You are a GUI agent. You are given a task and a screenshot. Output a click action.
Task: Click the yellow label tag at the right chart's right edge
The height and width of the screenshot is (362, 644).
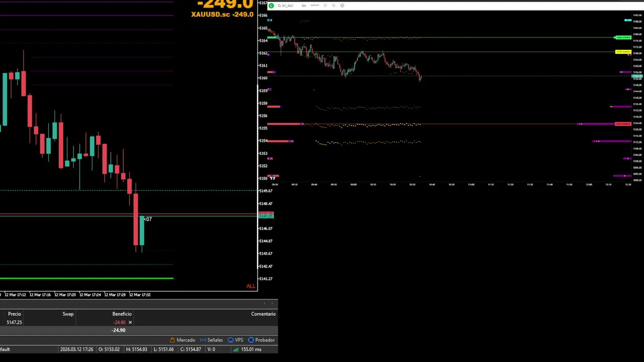623,52
